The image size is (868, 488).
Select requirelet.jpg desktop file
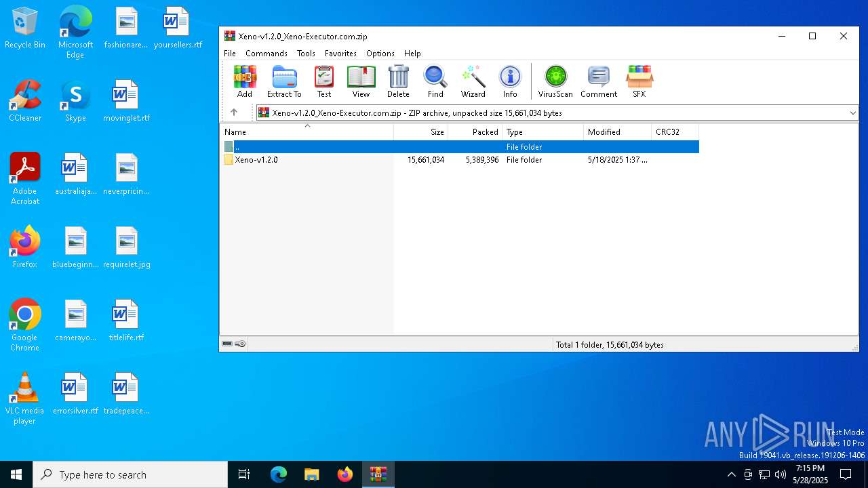[126, 247]
